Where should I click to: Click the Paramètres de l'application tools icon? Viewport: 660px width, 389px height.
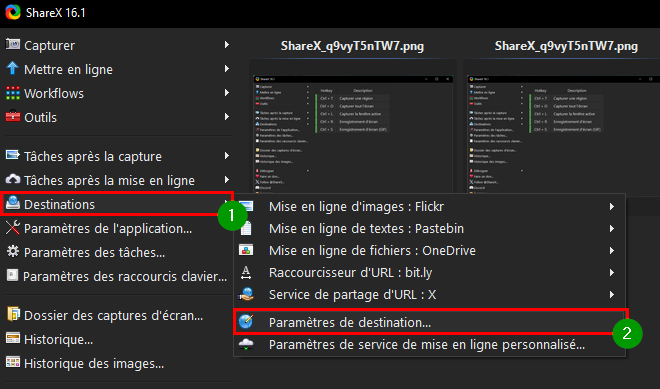(x=13, y=227)
